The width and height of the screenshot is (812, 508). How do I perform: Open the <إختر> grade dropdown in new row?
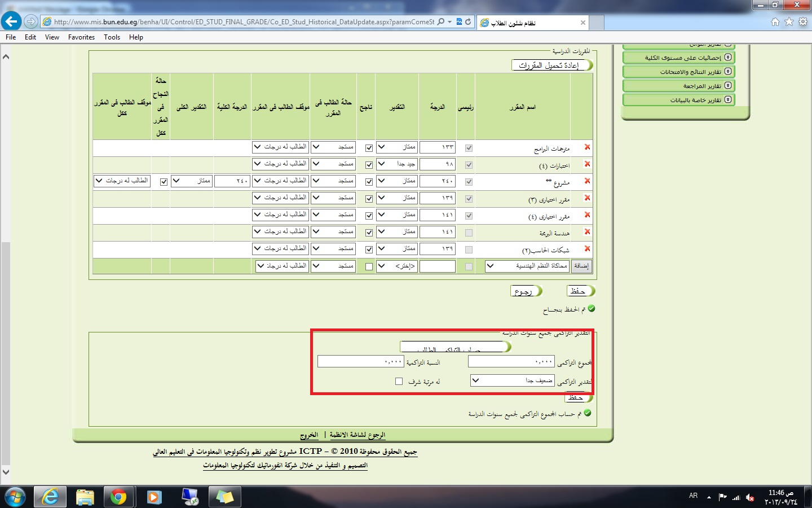[x=397, y=266]
